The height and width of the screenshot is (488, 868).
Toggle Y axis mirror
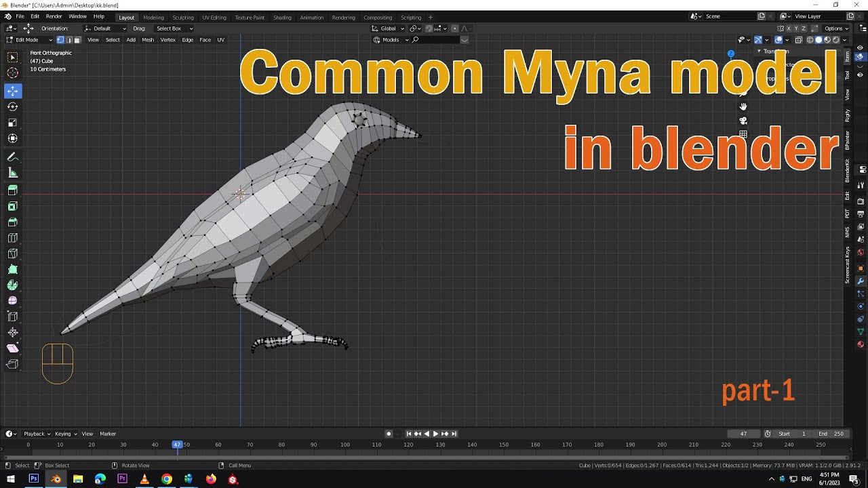[x=797, y=28]
